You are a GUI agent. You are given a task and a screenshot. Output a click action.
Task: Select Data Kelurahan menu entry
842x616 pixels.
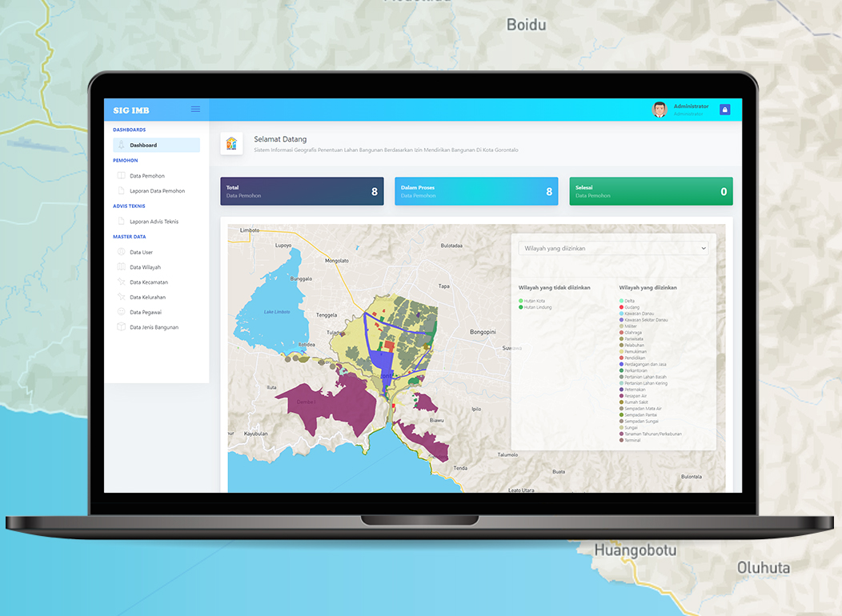148,298
